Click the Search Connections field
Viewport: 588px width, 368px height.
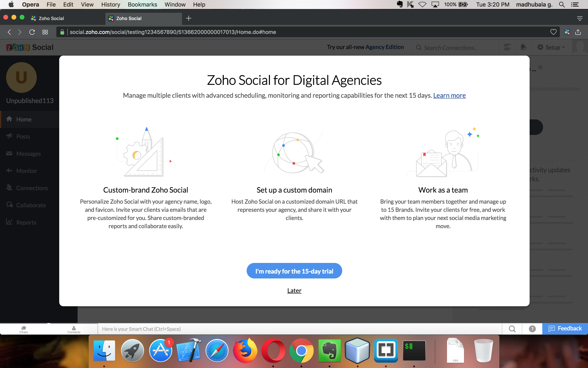(x=455, y=47)
